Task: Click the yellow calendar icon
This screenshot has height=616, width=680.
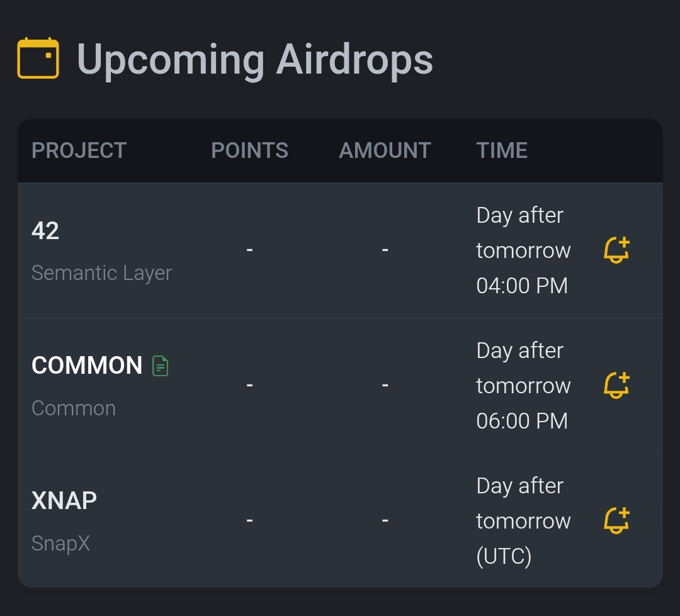Action: [38, 59]
